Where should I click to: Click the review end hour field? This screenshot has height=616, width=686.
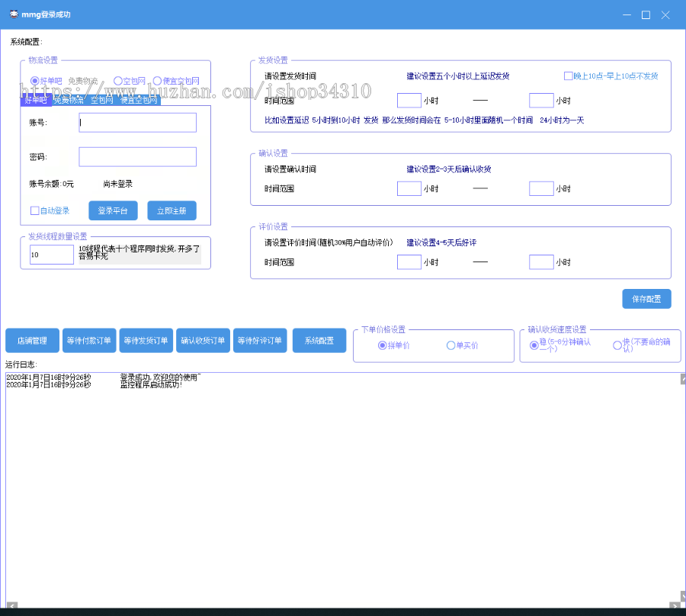click(541, 262)
